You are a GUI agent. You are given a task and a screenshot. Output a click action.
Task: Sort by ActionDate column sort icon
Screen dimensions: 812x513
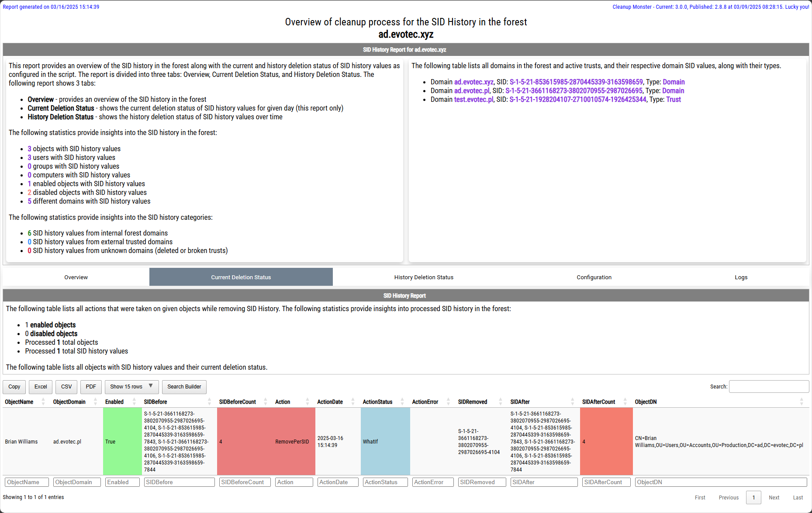(x=353, y=402)
